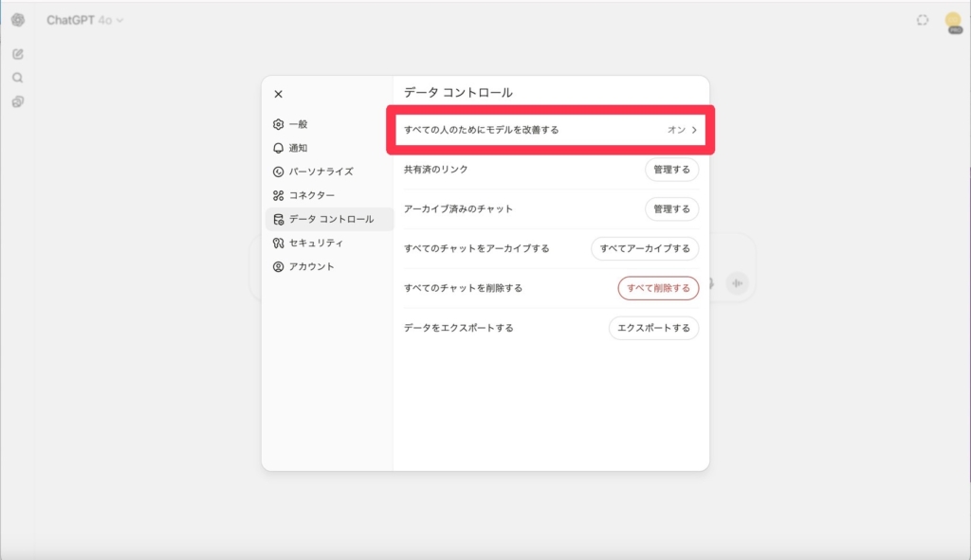Click the すべてのチャットをアーカイブする label
Image resolution: width=971 pixels, height=560 pixels.
(477, 249)
